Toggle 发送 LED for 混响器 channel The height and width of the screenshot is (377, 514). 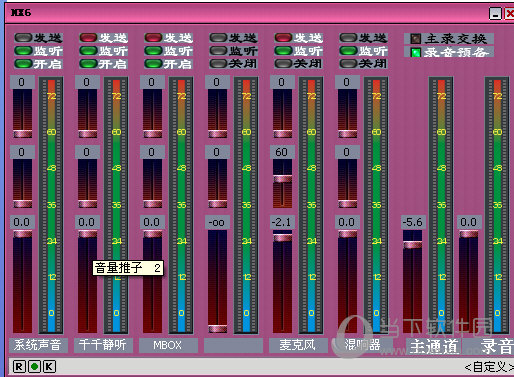348,38
